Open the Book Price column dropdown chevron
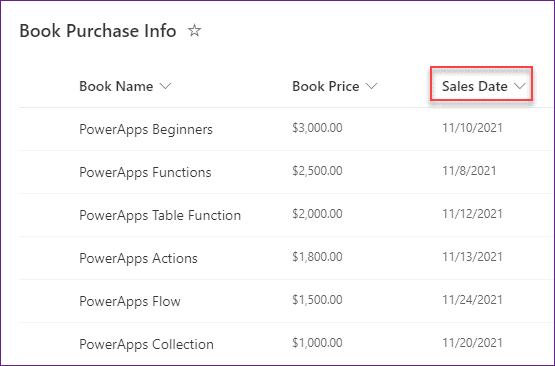Screen dimensions: 555x366 click(x=371, y=86)
